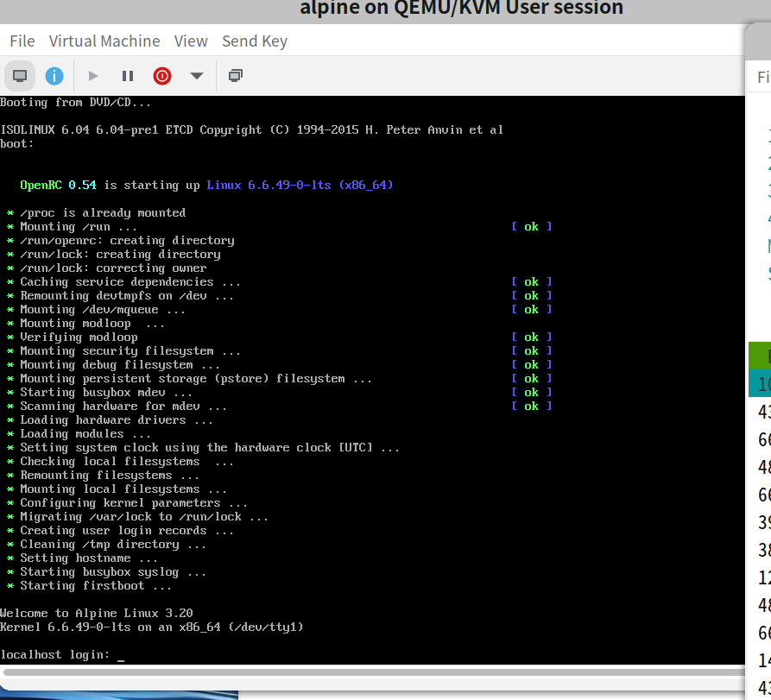
Task: Shut down the virtual machine power button
Action: tap(161, 76)
